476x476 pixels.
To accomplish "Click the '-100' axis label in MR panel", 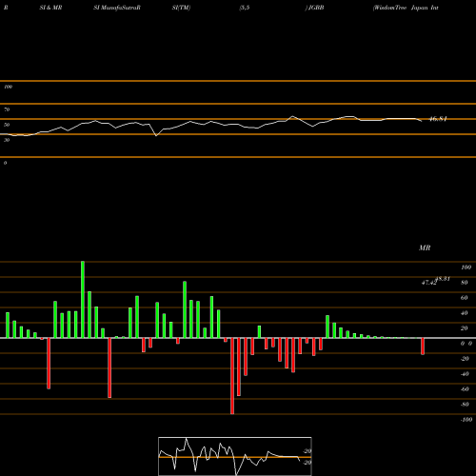I will click(466, 420).
